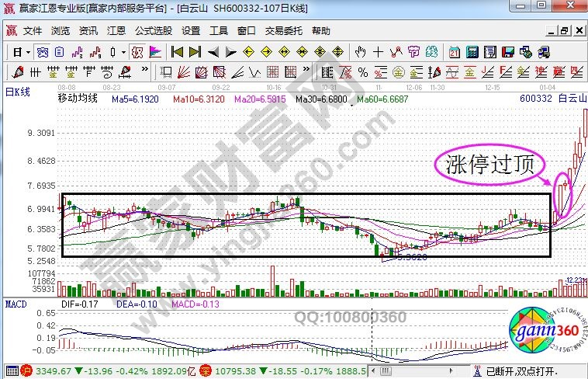The width and height of the screenshot is (588, 379).
Task: Click the black right arrow navigation icon
Action: click(230, 52)
